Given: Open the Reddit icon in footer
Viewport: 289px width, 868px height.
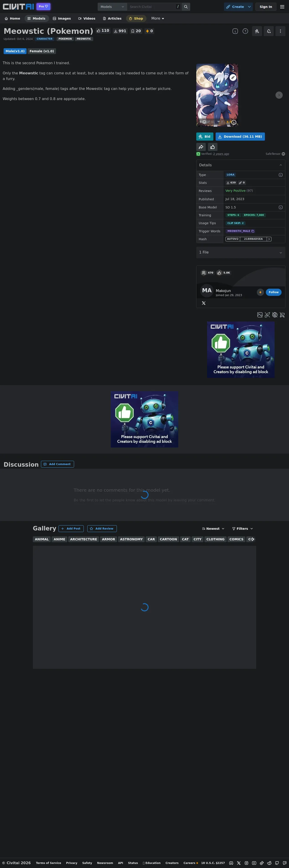Looking at the screenshot, I should (269, 863).
